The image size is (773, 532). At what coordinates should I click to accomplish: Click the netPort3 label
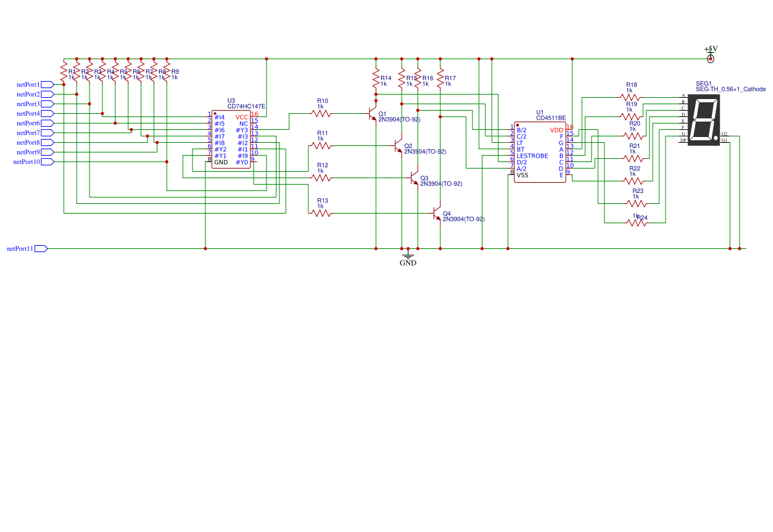click(28, 104)
